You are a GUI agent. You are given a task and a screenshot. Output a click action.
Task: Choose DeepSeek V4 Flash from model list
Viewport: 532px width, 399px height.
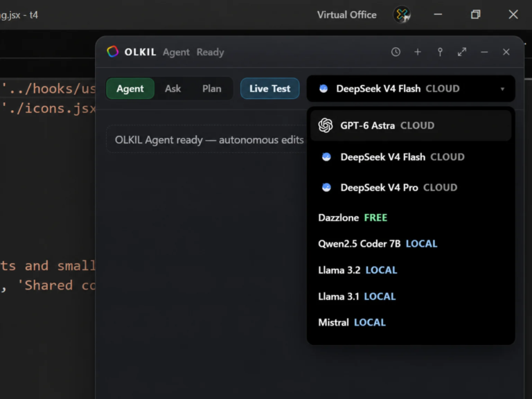[411, 157]
